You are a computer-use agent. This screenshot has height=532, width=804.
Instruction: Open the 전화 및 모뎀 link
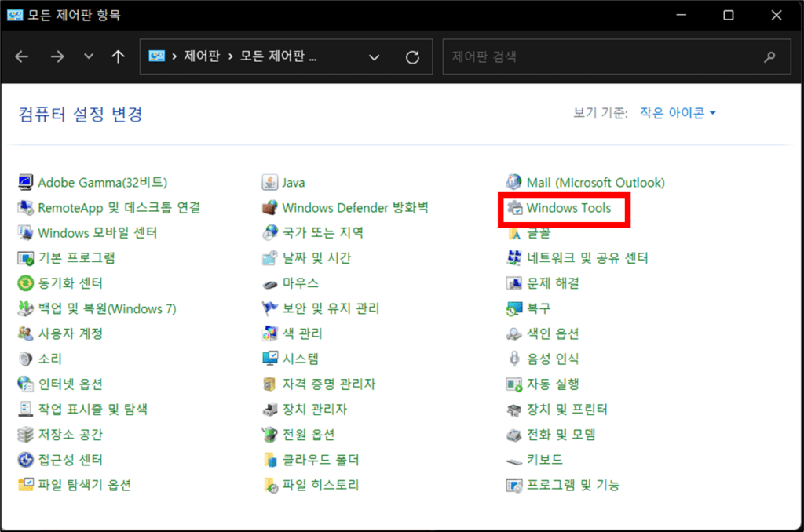[561, 435]
